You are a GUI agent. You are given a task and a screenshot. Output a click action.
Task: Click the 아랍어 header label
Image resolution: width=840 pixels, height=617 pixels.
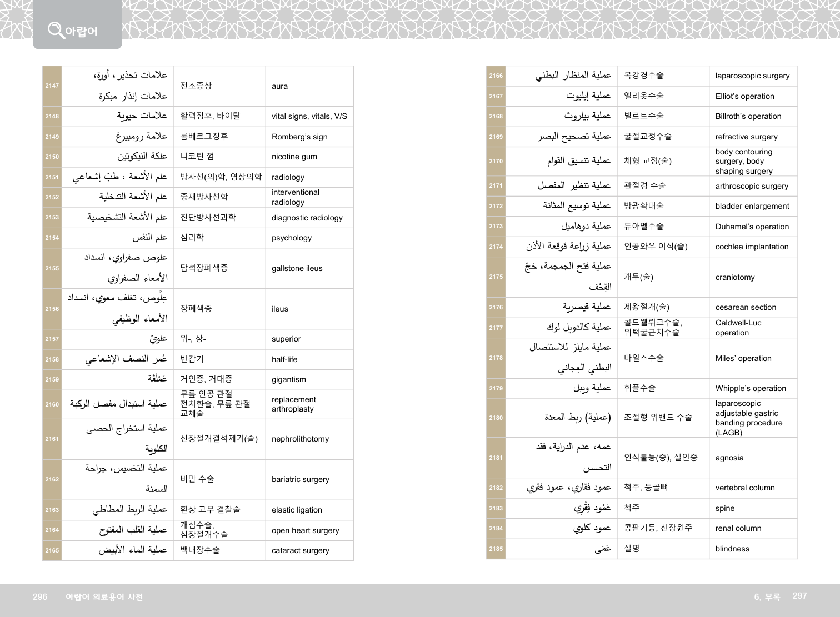pyautogui.click(x=81, y=32)
